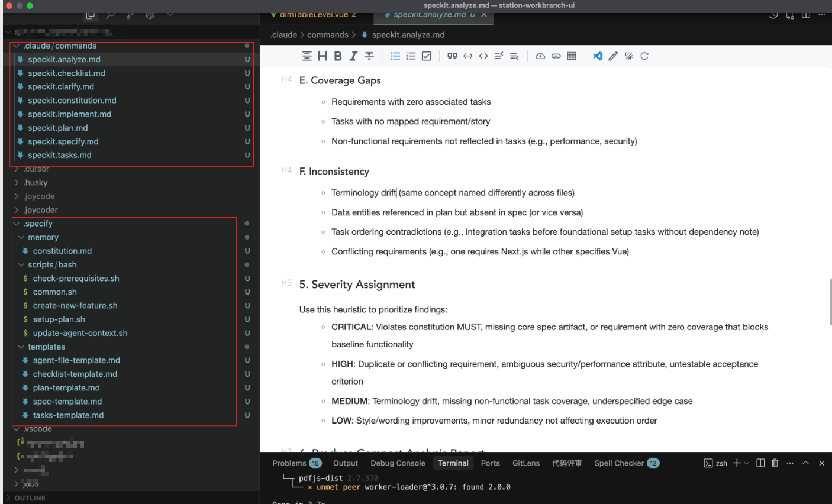
Task: Expand the .husky folder
Action: (x=17, y=183)
